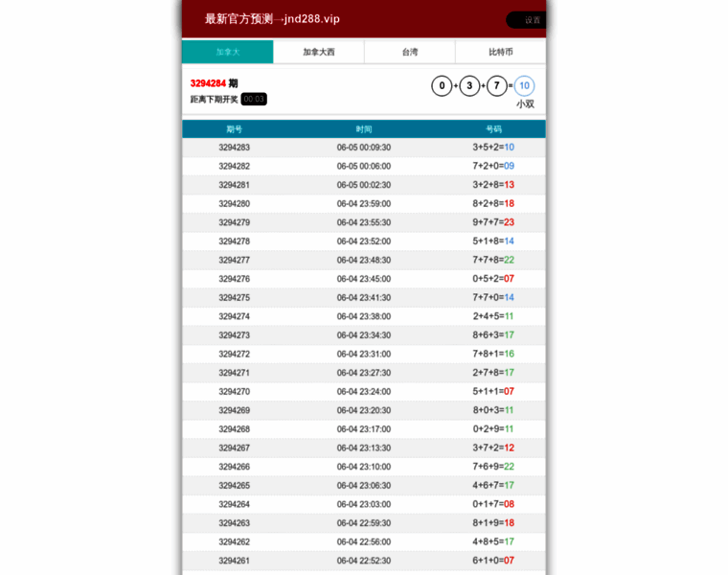Select period row 3294261
This screenshot has width=728, height=575.
tap(364, 561)
